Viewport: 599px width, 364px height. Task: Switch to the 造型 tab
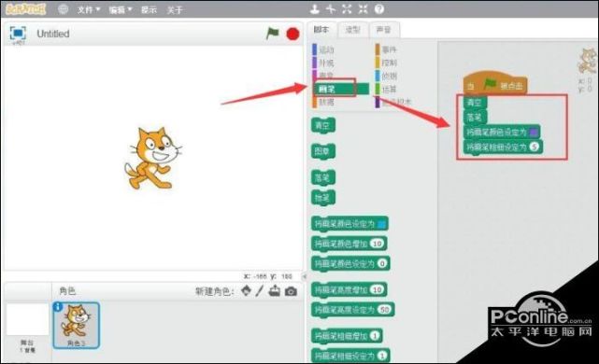click(x=352, y=30)
